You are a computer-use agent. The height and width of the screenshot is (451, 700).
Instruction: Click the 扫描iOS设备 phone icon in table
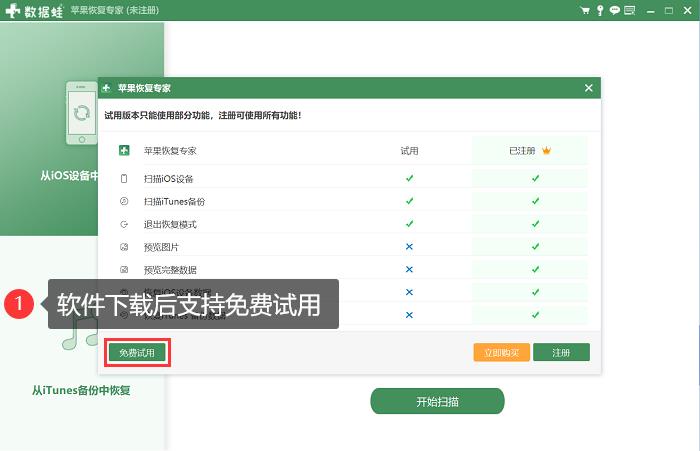[124, 179]
